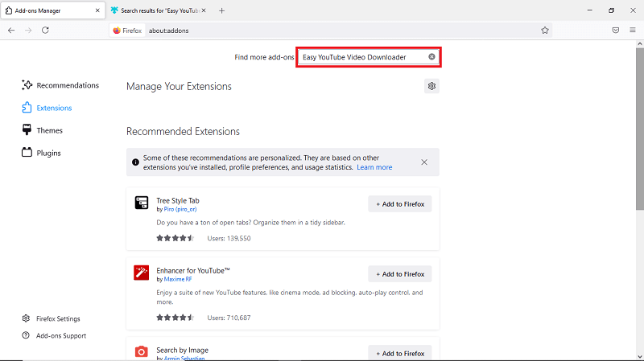This screenshot has width=644, height=361.
Task: Add Enhancer for YouTube to Firefox
Action: click(400, 274)
